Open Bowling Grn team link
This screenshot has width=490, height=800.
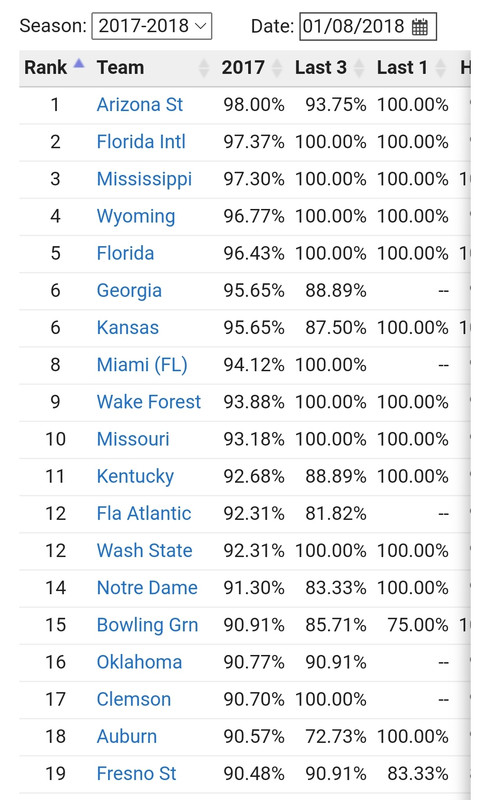click(148, 625)
